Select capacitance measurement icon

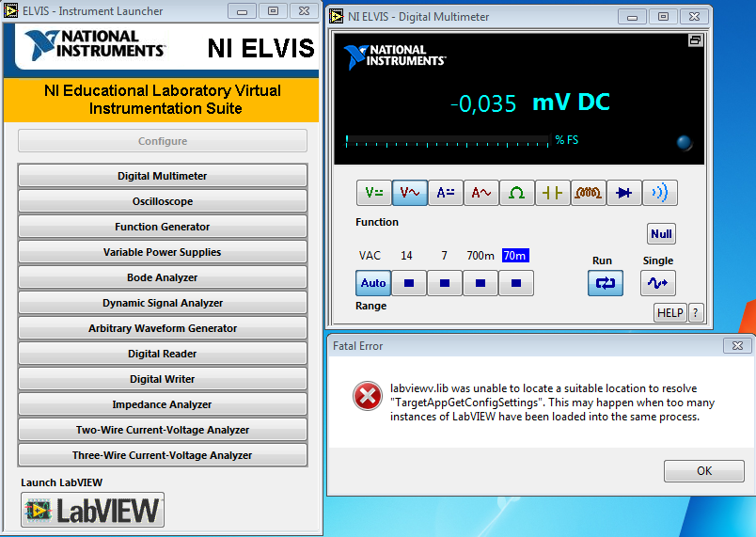point(552,193)
